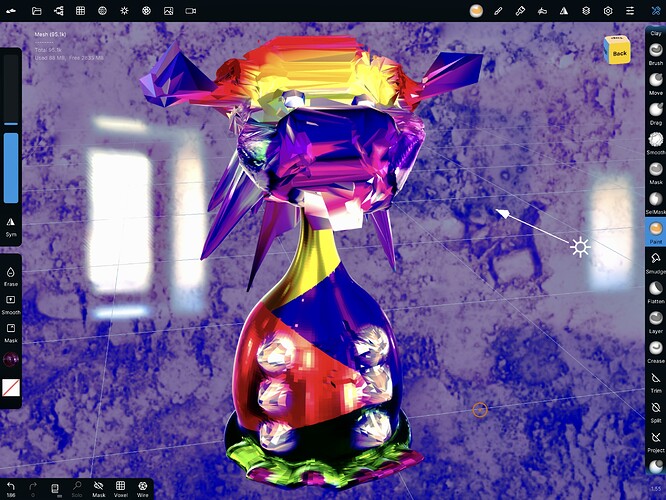
Task: Select the SelMask tool
Action: click(656, 202)
